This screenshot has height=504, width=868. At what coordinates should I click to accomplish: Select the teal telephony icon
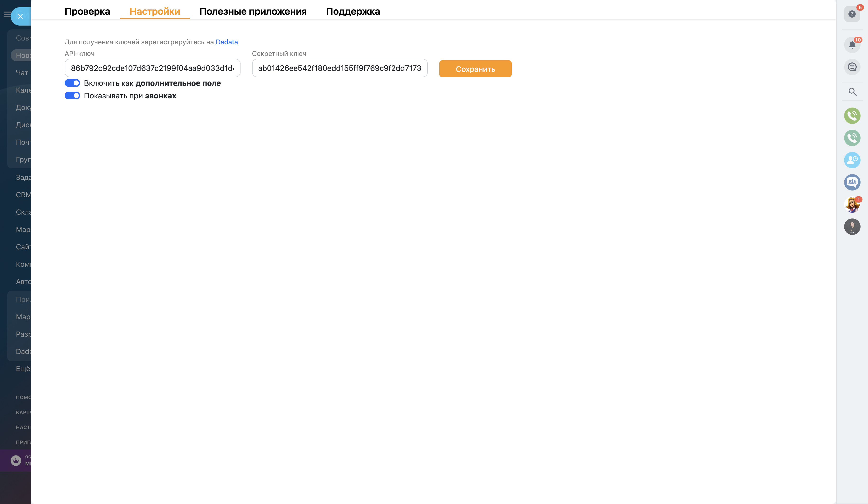point(852,138)
